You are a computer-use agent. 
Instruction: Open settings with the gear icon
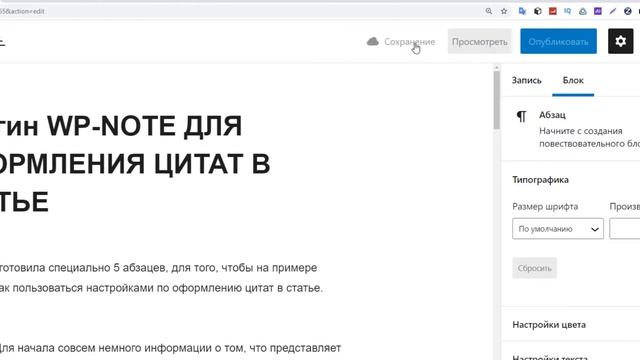620,41
